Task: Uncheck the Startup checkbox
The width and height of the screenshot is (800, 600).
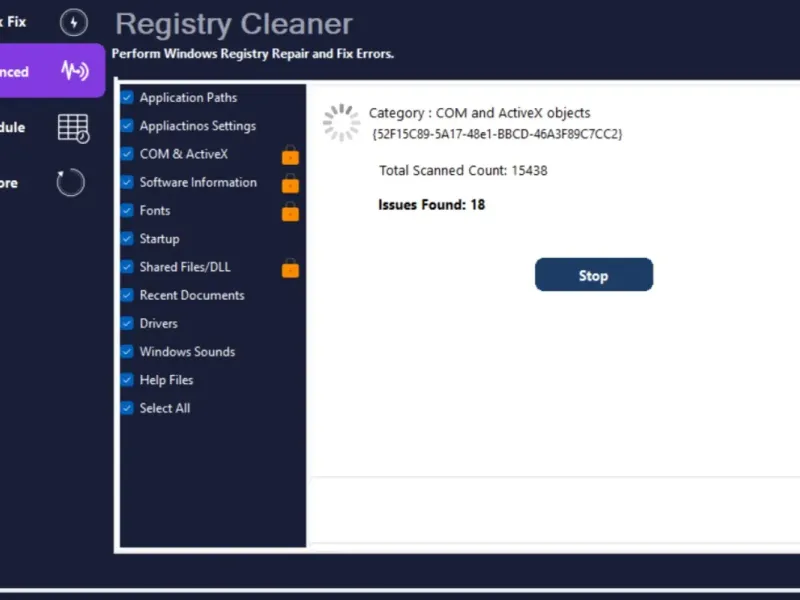Action: point(128,238)
